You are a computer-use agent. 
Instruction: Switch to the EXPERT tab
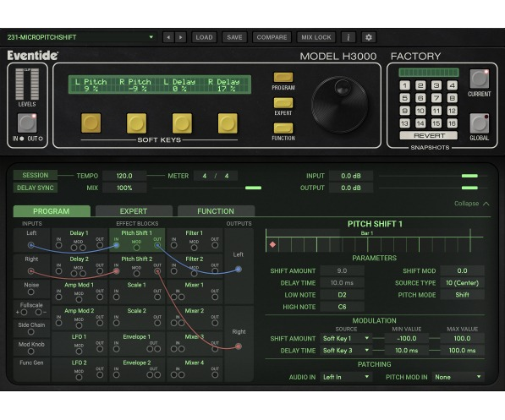(x=134, y=211)
